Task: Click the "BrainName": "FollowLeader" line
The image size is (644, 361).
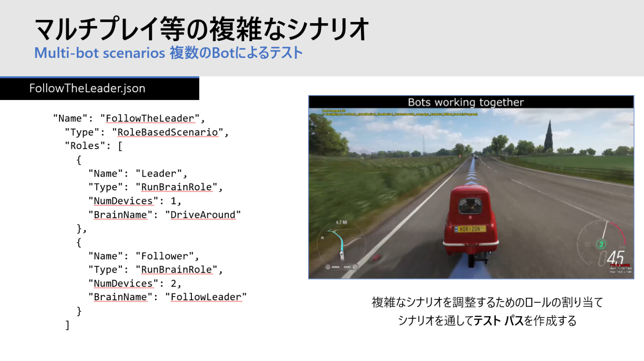Action: 167,297
